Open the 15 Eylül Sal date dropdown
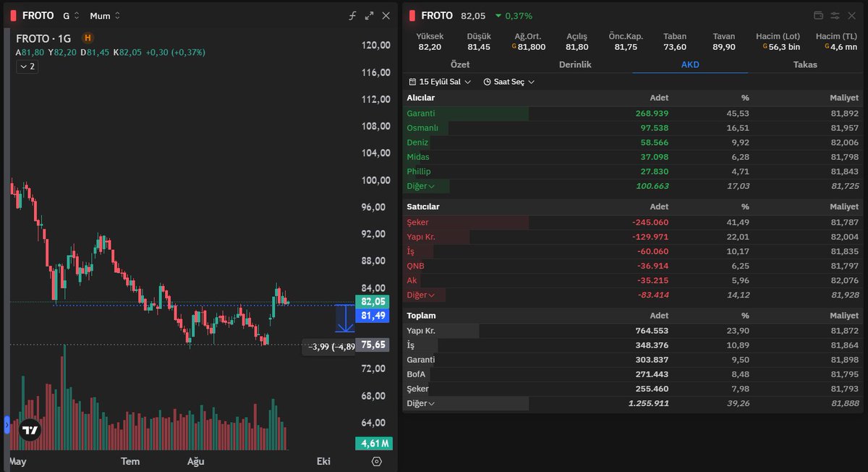The image size is (868, 472). point(440,82)
